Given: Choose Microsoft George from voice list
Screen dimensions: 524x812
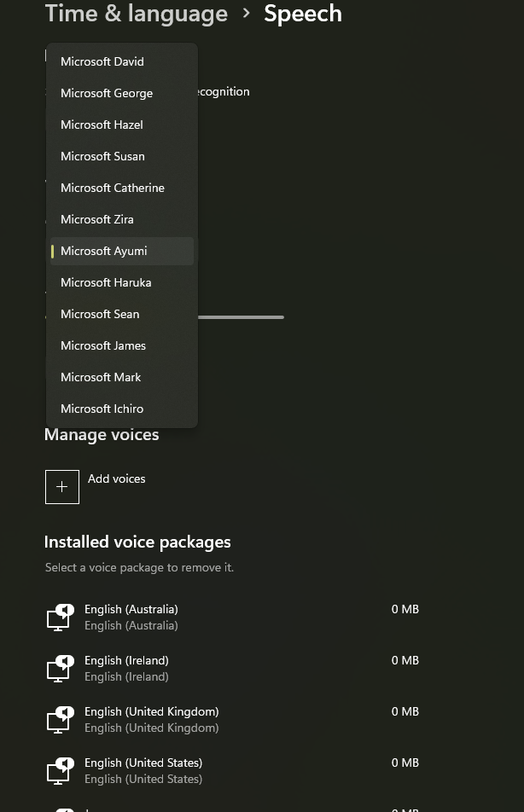Looking at the screenshot, I should coord(122,93).
